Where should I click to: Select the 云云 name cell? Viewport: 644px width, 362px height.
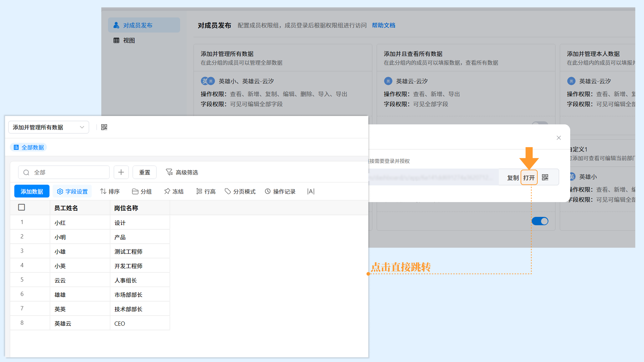pyautogui.click(x=80, y=280)
